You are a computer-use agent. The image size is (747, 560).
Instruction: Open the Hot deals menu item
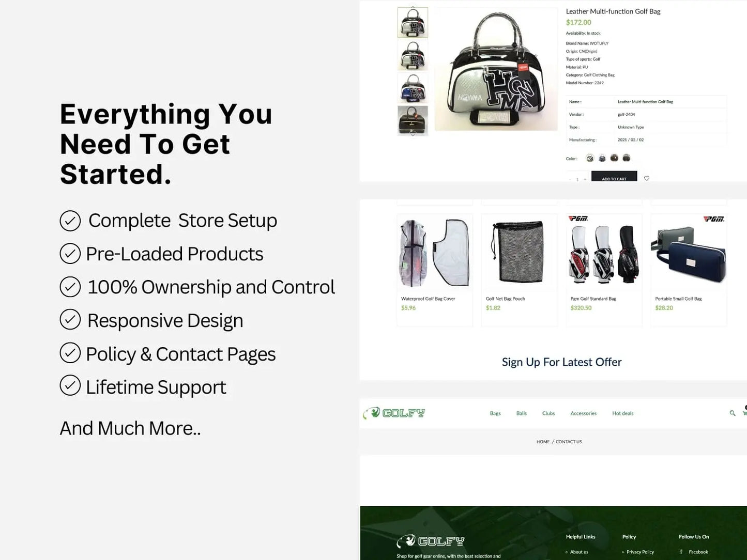(x=622, y=413)
